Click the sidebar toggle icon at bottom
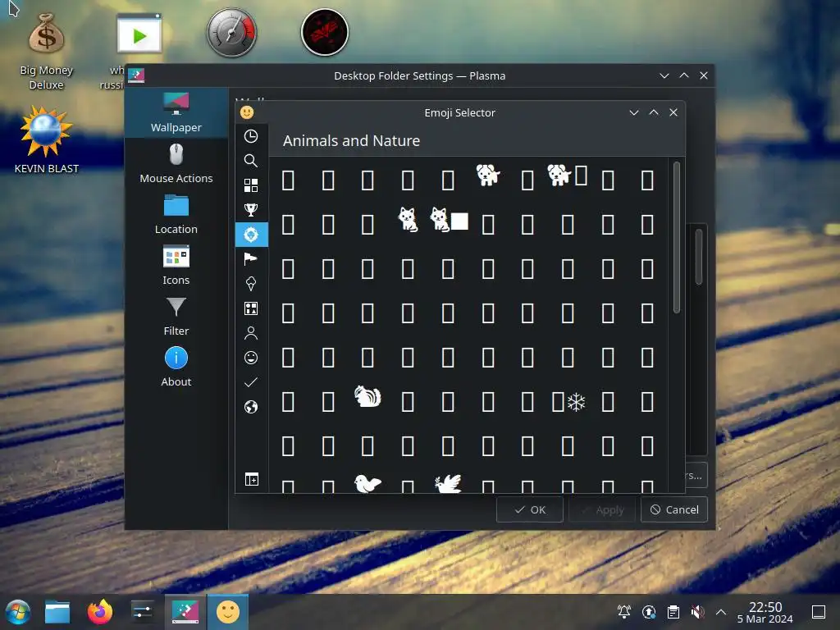The height and width of the screenshot is (630, 840). tap(251, 479)
